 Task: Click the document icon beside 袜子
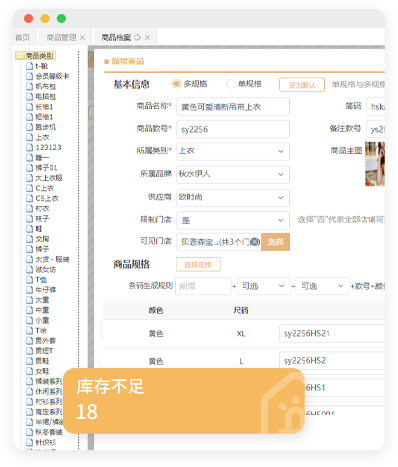click(29, 218)
